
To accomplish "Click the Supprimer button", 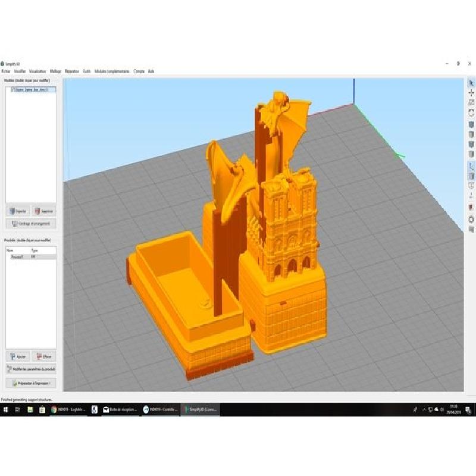I will point(44,211).
